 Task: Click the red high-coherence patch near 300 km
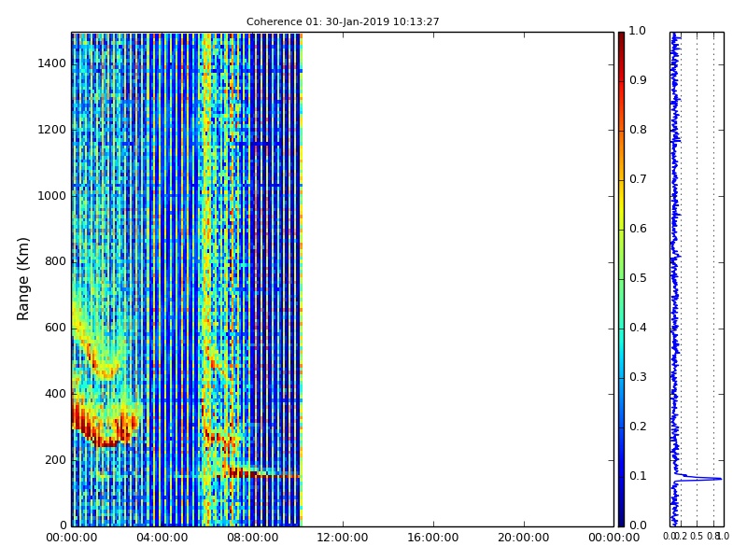(106, 427)
